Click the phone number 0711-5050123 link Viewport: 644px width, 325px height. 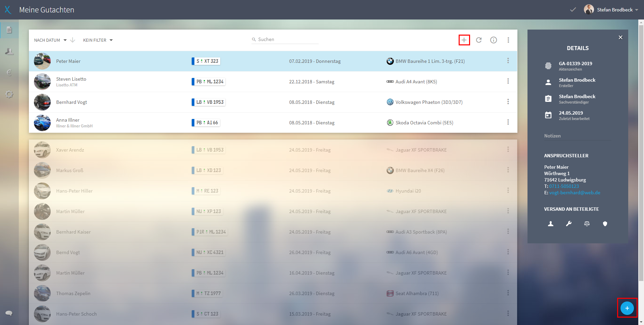tap(564, 186)
